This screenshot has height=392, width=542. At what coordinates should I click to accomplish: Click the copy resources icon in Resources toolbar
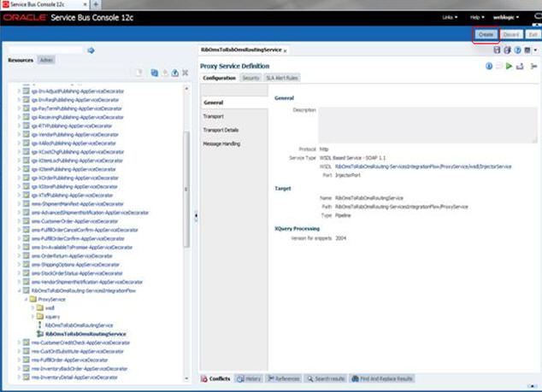tap(155, 73)
